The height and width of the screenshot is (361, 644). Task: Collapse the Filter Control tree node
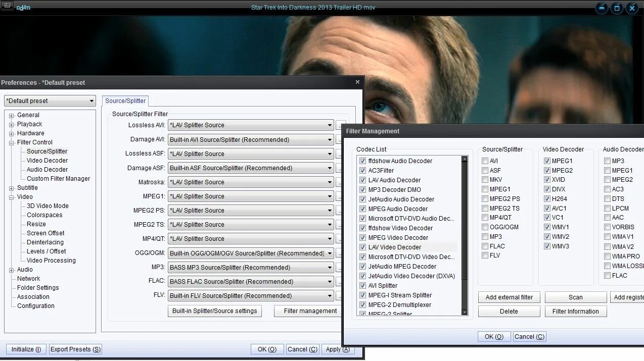11,142
